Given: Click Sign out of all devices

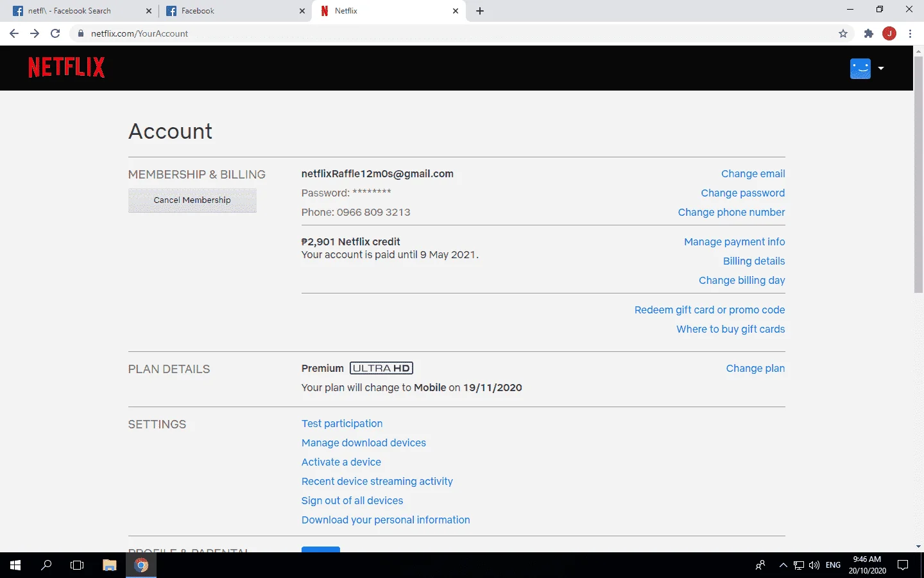Looking at the screenshot, I should pyautogui.click(x=352, y=500).
